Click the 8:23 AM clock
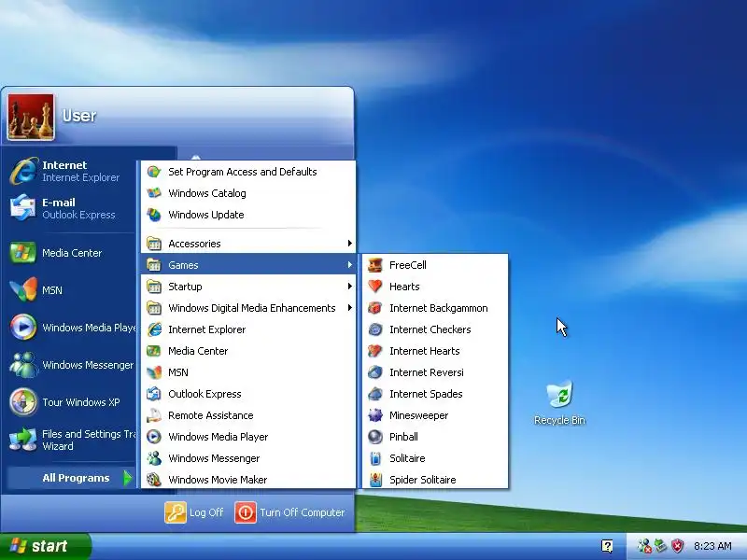 coord(712,546)
